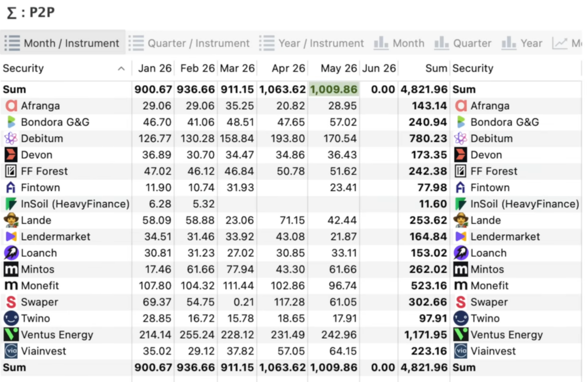Click the Mintos logo in left column

tap(11, 269)
